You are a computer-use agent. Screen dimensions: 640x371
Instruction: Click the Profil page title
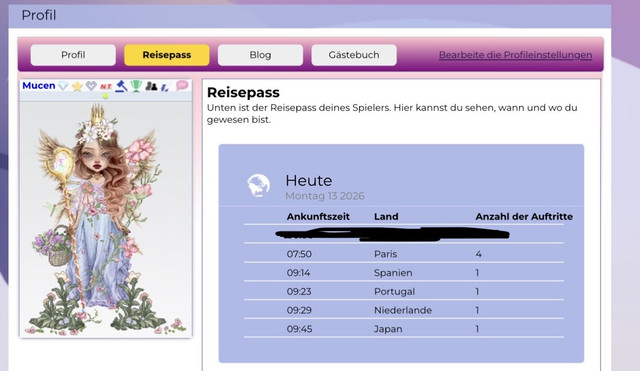pos(39,16)
